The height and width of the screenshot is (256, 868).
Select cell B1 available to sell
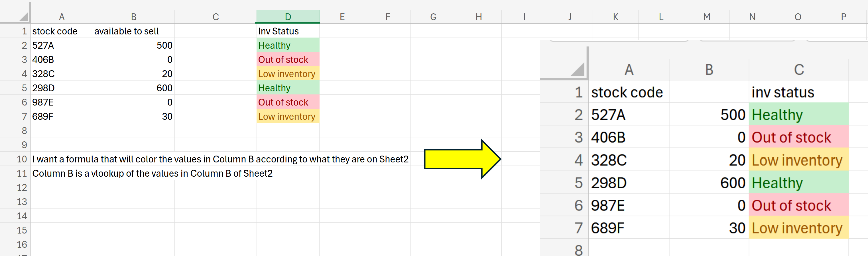point(133,31)
